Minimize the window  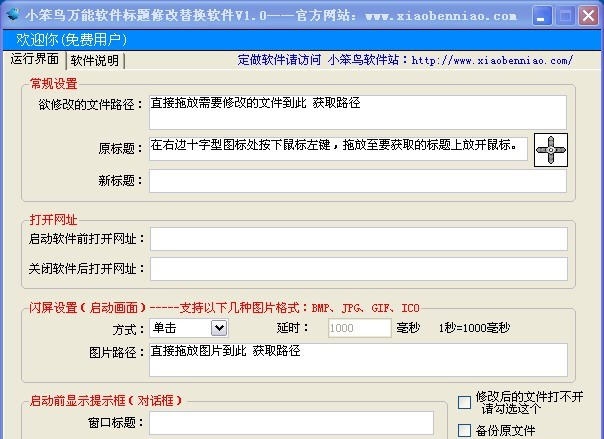542,16
